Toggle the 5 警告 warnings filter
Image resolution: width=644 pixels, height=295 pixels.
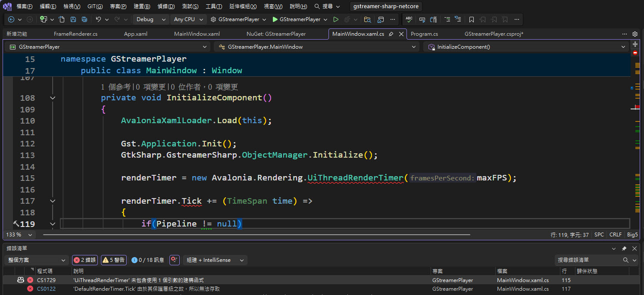(x=113, y=260)
